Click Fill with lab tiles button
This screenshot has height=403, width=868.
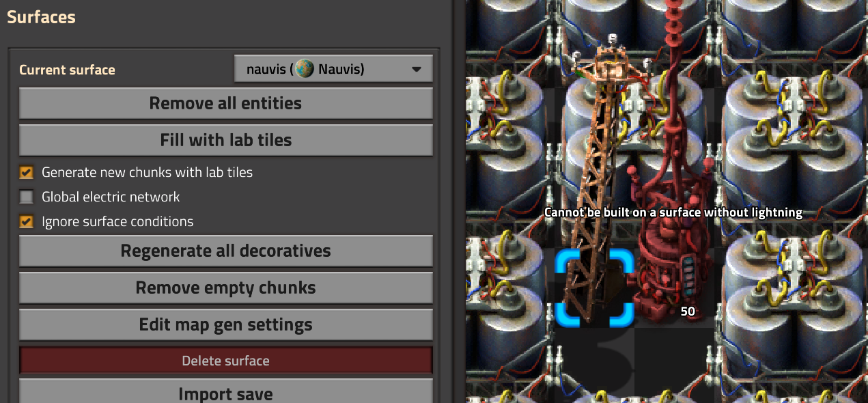click(x=225, y=140)
